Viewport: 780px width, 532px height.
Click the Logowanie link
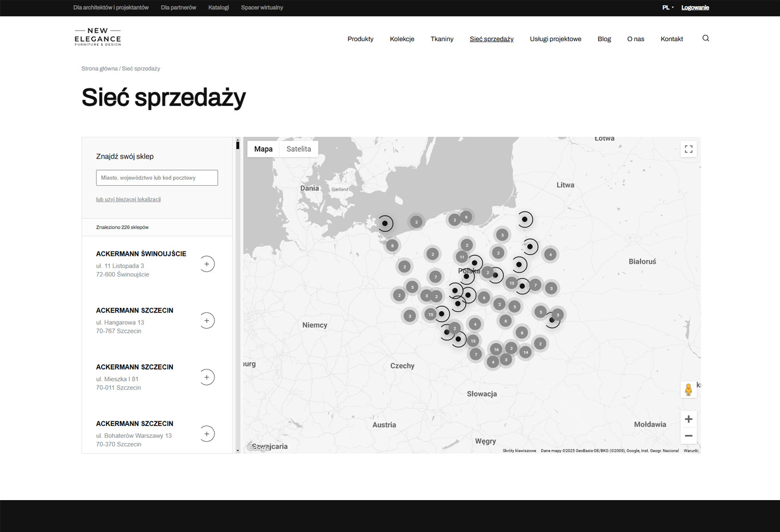(695, 7)
